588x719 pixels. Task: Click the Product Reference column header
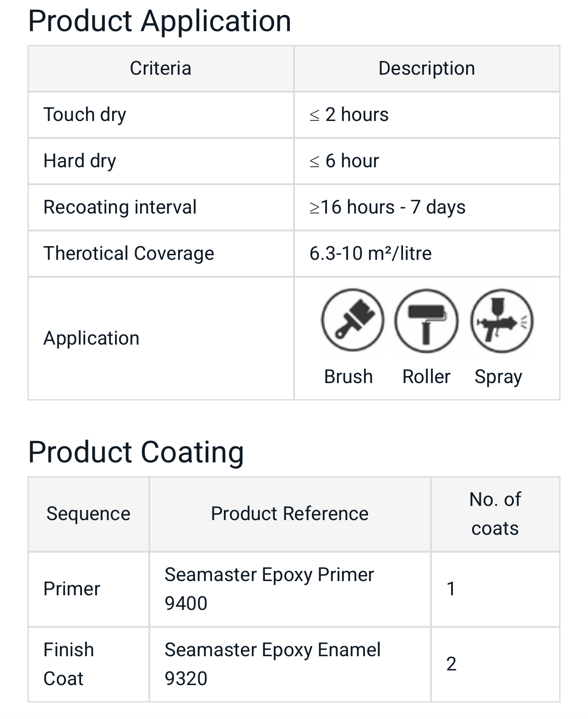click(x=289, y=514)
